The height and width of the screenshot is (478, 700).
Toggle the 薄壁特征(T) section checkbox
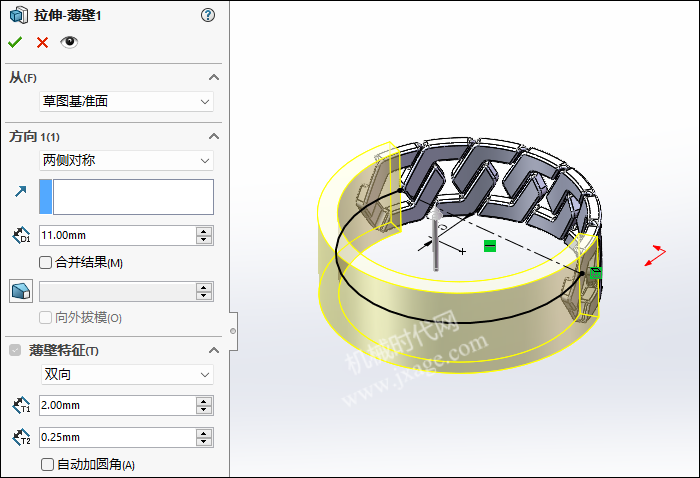(x=15, y=350)
